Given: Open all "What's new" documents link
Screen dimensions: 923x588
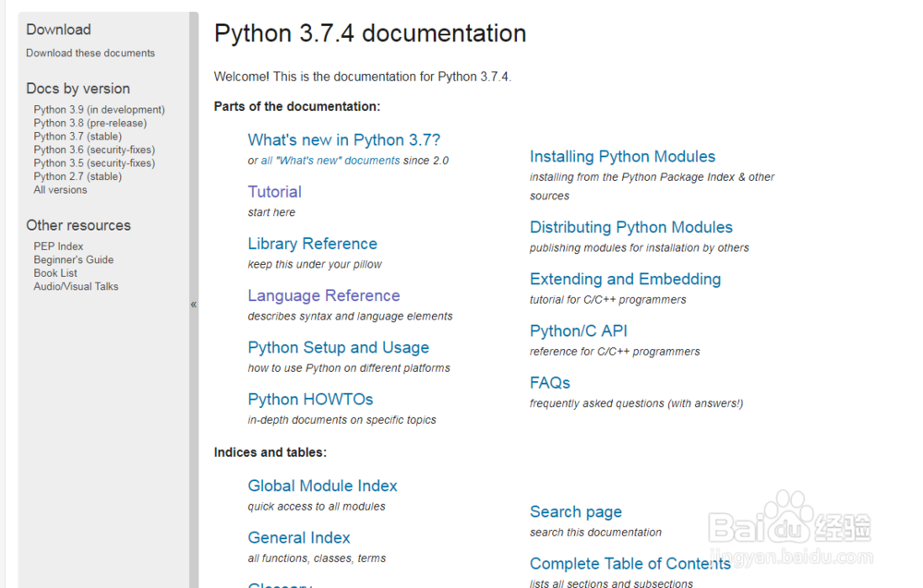Looking at the screenshot, I should [x=330, y=161].
